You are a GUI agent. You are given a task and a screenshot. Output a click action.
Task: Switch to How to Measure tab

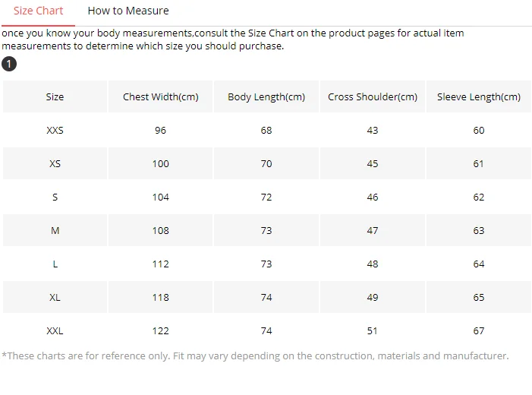pos(128,11)
